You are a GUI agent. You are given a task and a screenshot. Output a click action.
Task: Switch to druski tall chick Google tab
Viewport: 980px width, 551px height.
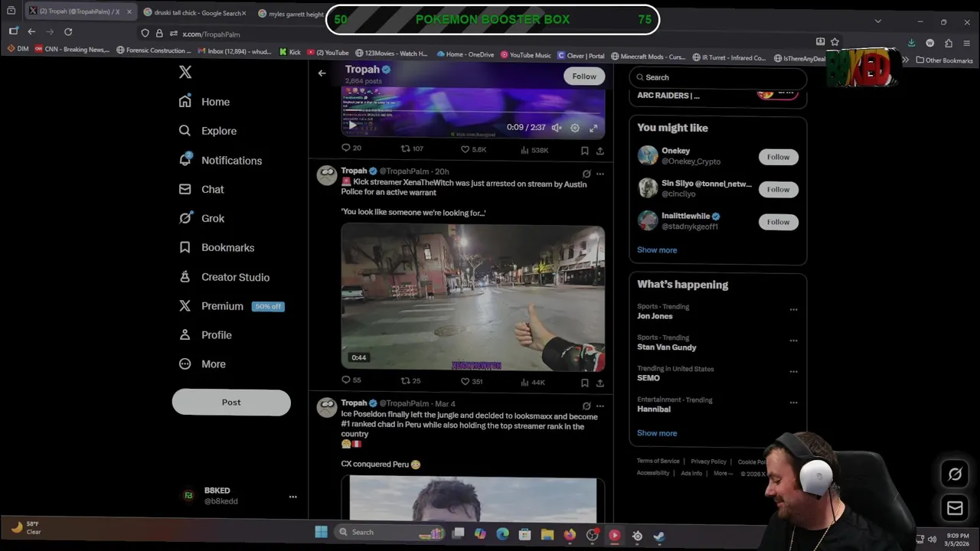194,13
